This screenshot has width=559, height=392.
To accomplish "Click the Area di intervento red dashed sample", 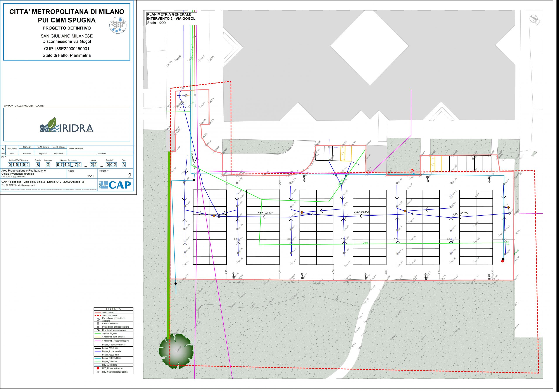I will coord(98,315).
